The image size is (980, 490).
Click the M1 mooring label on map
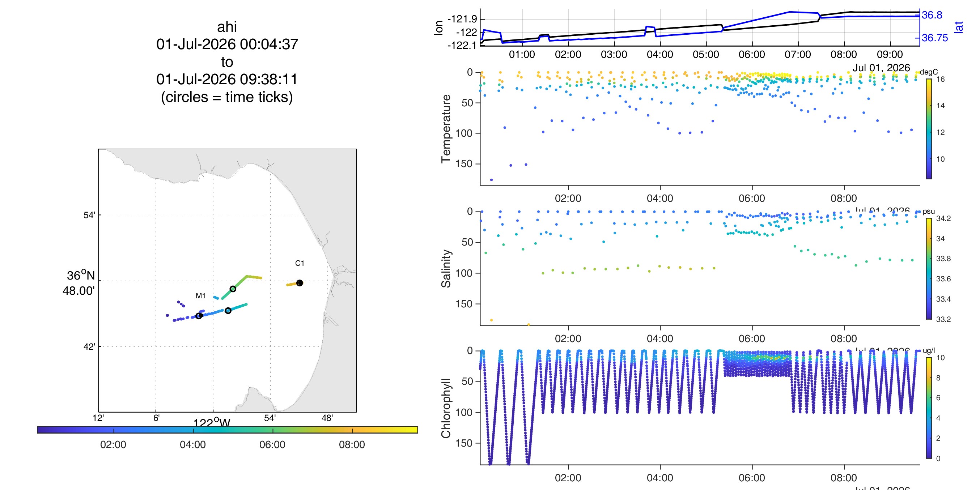(200, 295)
